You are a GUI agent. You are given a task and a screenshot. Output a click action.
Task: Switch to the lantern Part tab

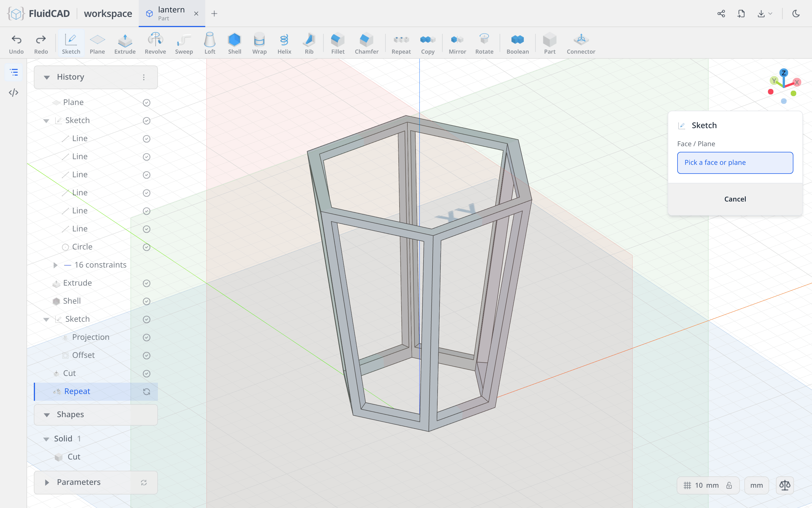(172, 14)
